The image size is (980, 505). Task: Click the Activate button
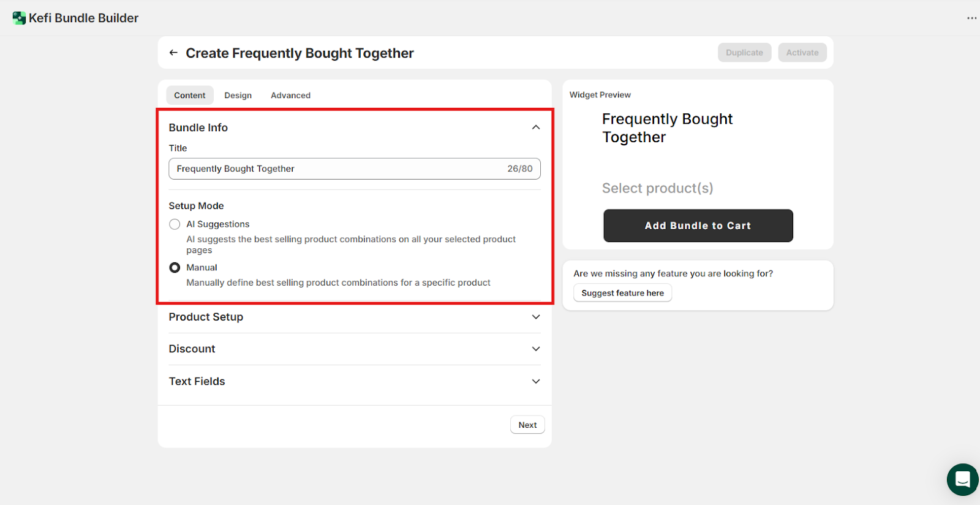[x=802, y=53]
